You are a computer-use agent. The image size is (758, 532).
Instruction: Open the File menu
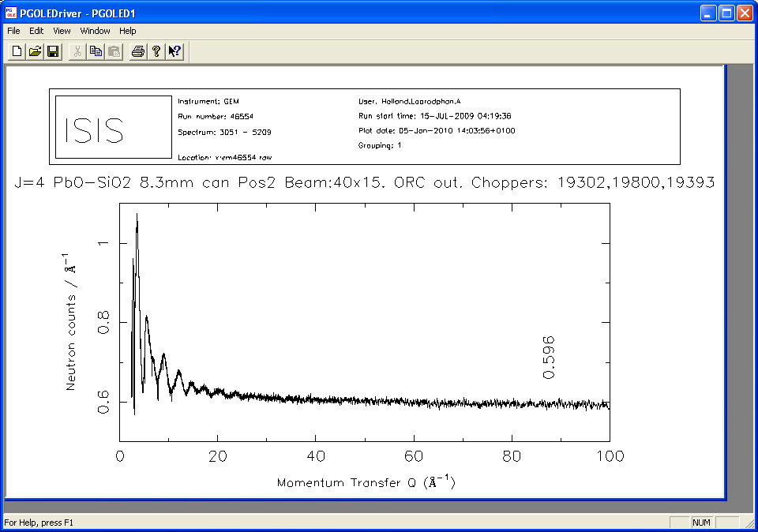pos(13,31)
